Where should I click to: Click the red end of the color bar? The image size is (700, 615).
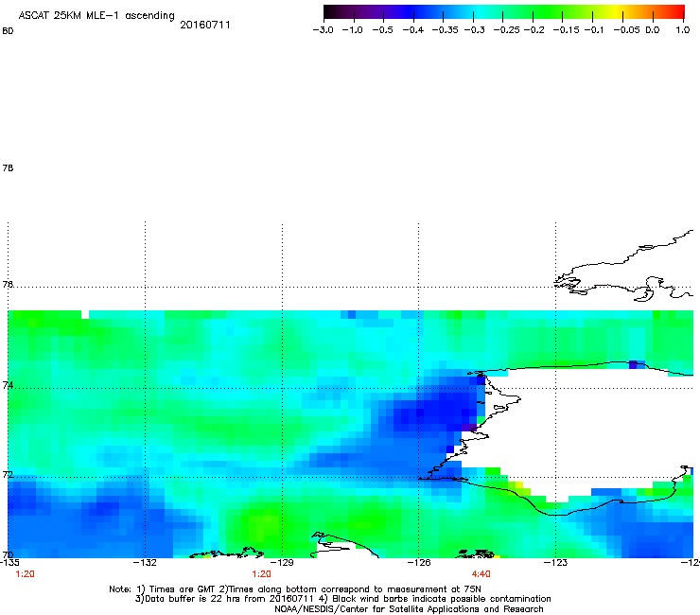678,12
